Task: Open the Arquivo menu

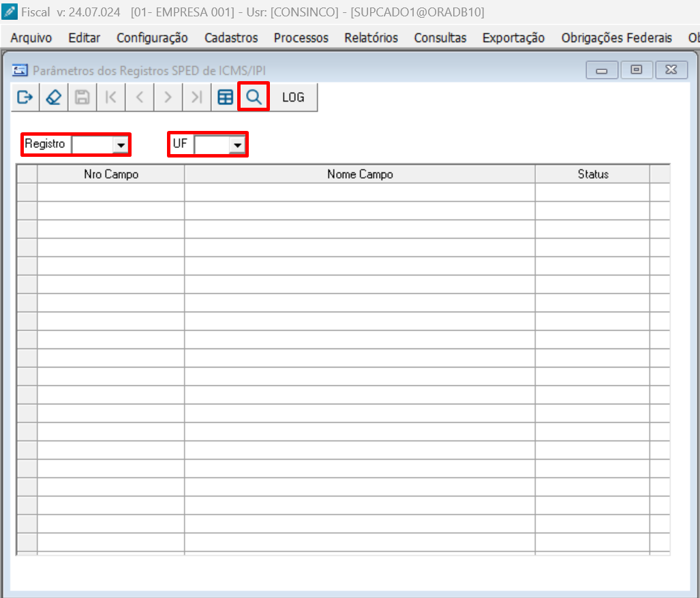Action: 31,38
